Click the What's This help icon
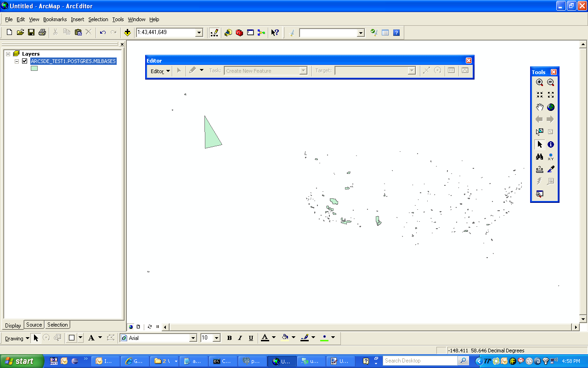Viewport: 588px width, 368px height. point(275,32)
